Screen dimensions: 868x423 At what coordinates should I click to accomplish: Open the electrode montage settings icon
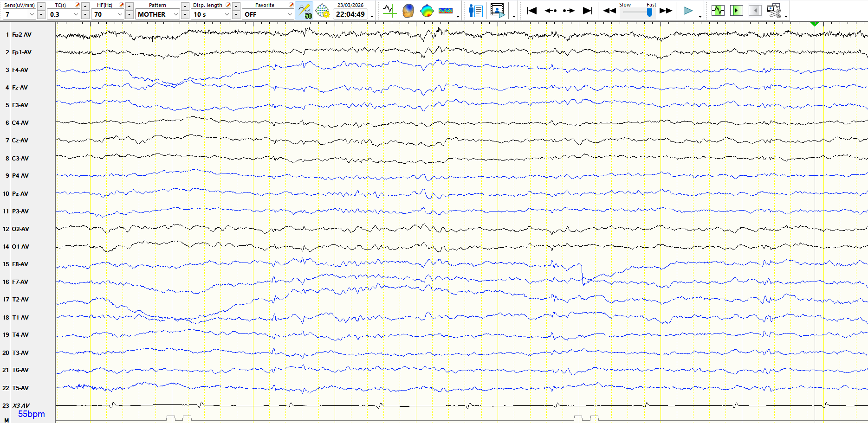pyautogui.click(x=322, y=10)
